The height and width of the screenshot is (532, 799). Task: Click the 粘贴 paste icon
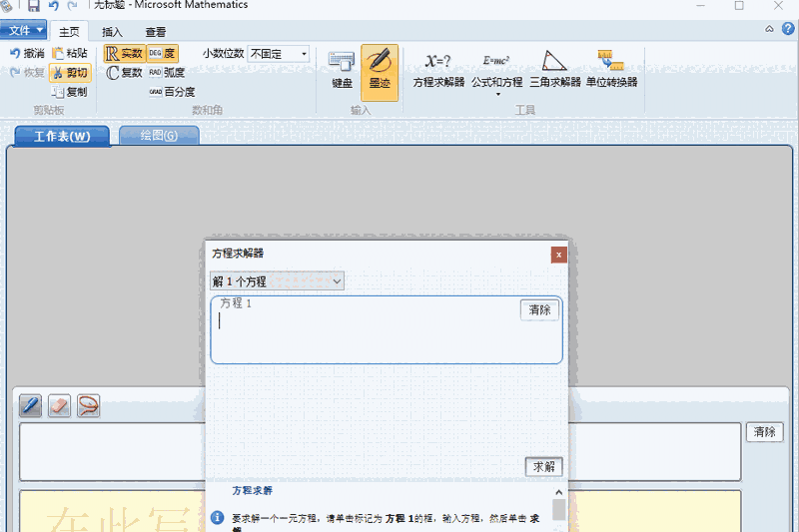coord(58,54)
